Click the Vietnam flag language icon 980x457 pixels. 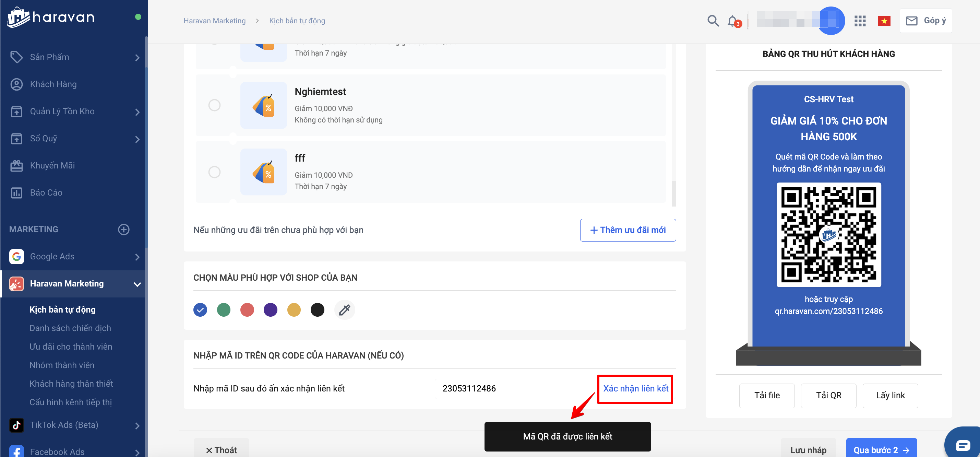[x=884, y=21]
